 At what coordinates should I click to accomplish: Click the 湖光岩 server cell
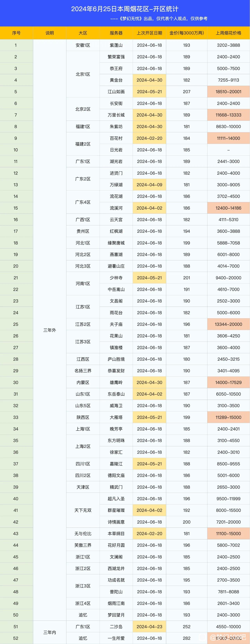point(116,162)
